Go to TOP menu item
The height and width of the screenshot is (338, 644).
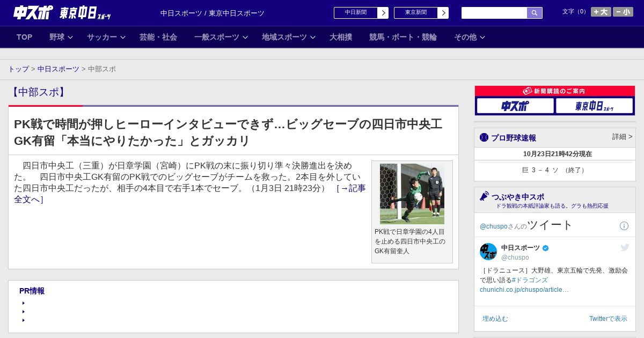25,37
